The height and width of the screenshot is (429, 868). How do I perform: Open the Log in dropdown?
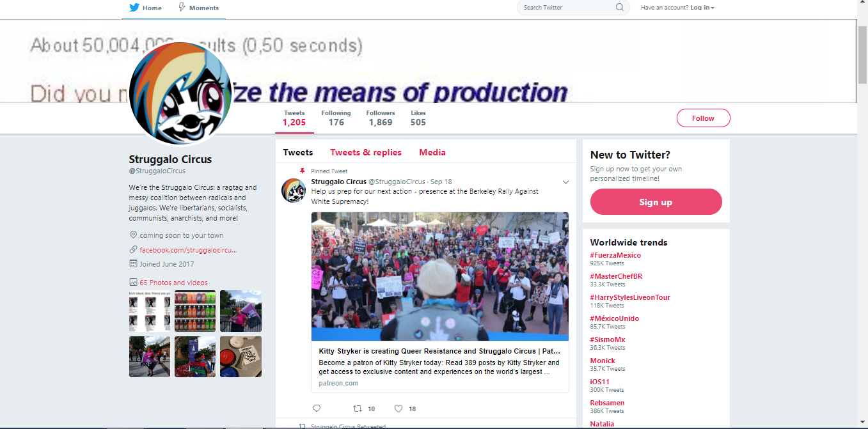[x=702, y=8]
